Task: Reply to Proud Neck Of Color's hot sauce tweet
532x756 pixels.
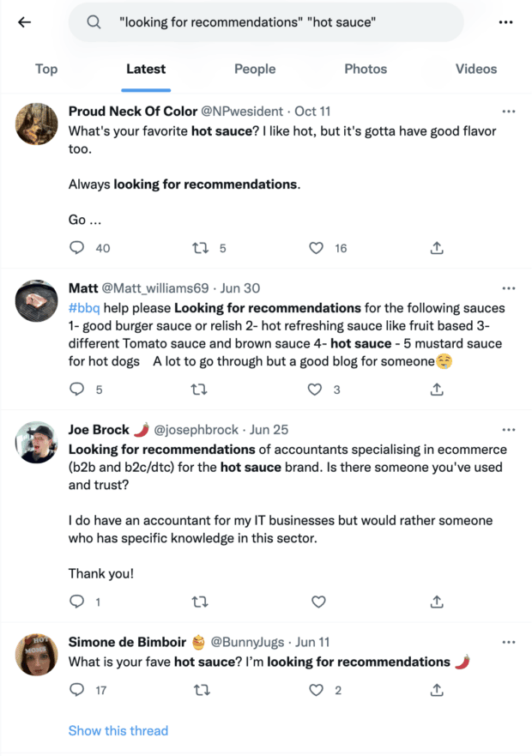Action: pos(76,248)
